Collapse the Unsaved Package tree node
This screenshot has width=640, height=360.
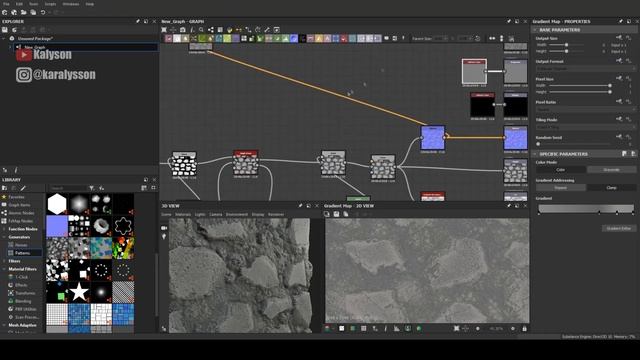[x=4, y=38]
